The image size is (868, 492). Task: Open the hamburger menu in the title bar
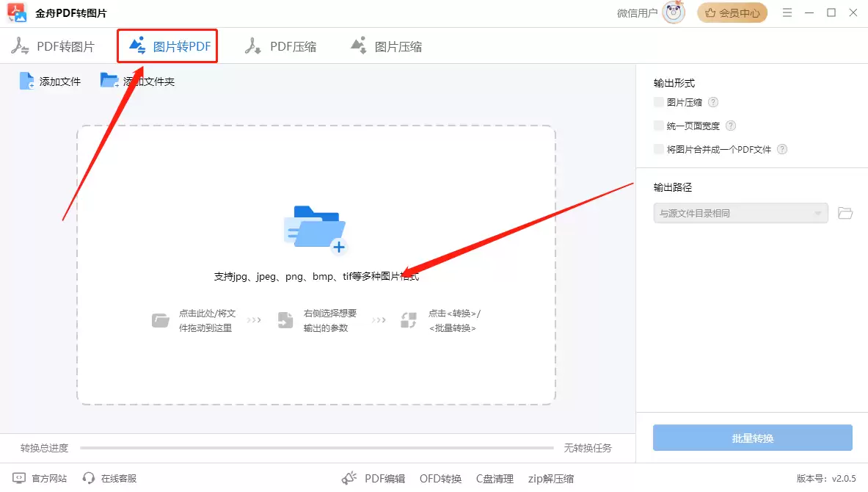pos(787,12)
